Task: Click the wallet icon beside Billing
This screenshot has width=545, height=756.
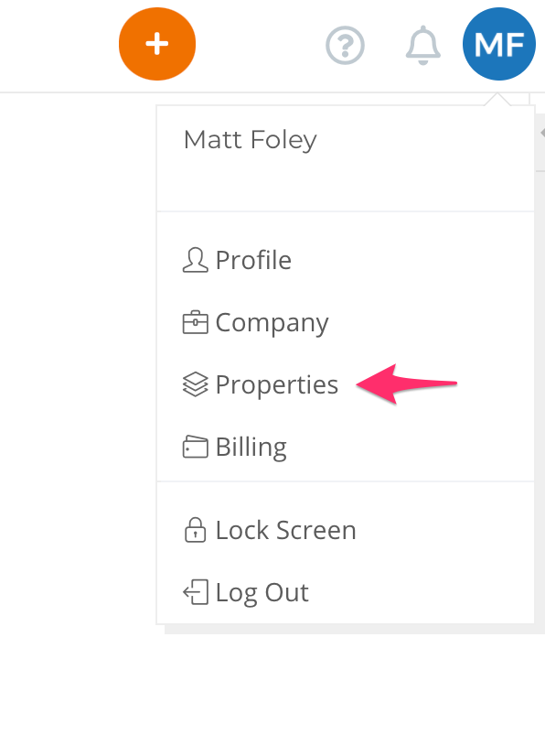Action: pyautogui.click(x=195, y=447)
